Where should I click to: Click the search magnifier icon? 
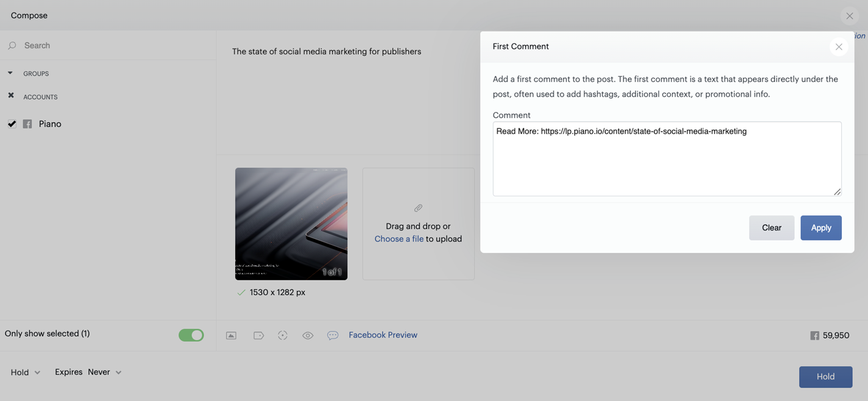pos(12,46)
